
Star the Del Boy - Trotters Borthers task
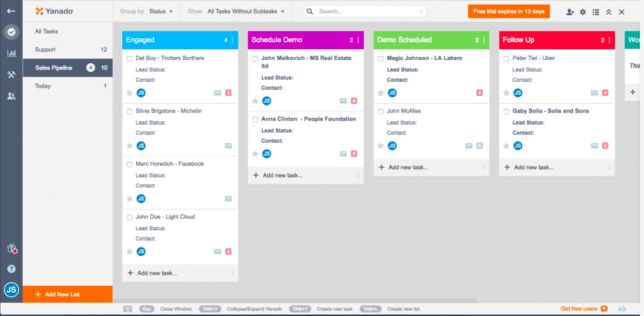point(129,93)
